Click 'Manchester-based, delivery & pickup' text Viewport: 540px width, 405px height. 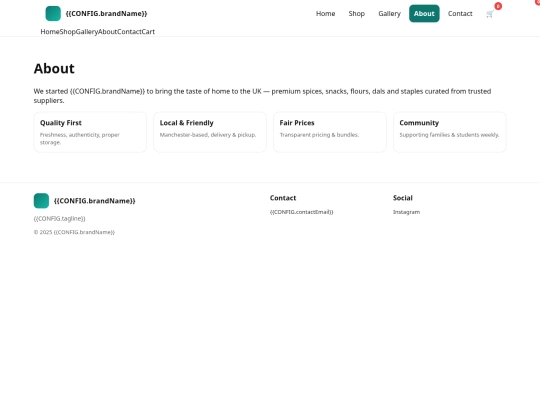pos(208,135)
